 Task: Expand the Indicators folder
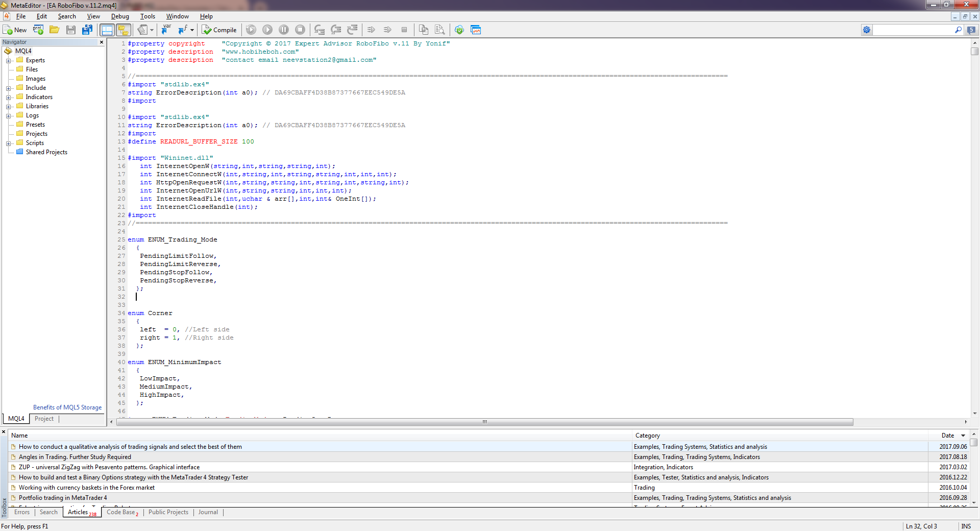point(9,98)
